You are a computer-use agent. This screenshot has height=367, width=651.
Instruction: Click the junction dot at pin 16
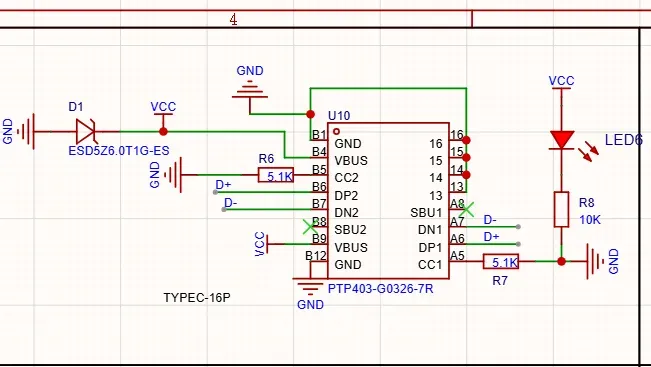click(466, 140)
